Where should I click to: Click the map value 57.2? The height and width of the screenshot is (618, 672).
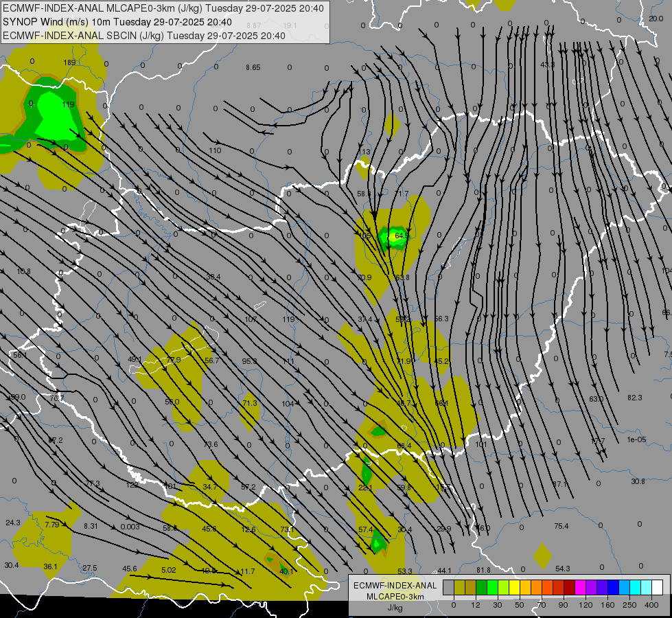(248, 488)
